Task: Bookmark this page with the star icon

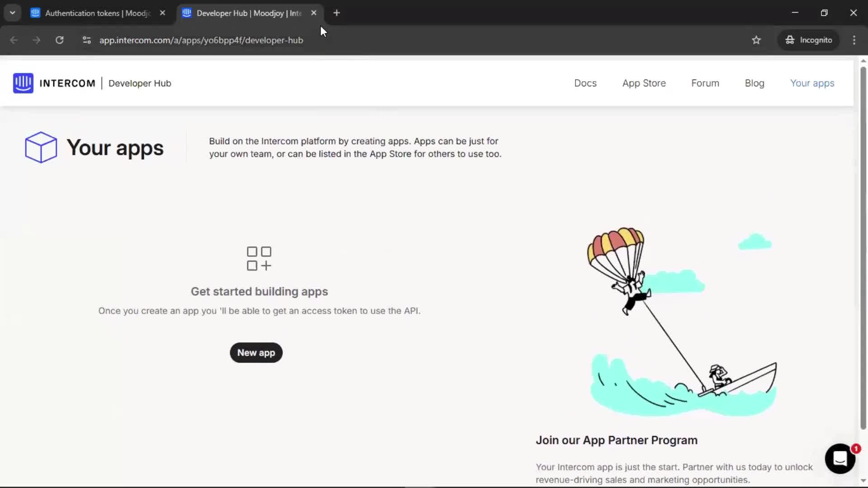Action: coord(756,40)
